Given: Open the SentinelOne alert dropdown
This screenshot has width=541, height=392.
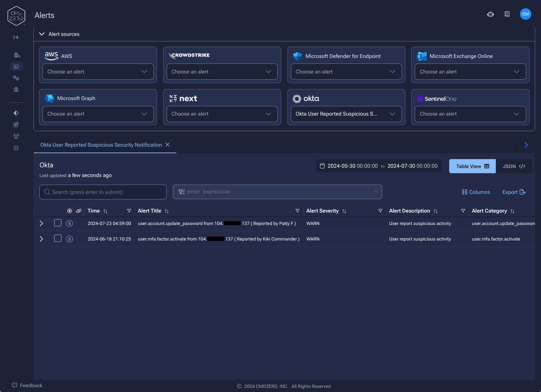Looking at the screenshot, I should coord(470,114).
